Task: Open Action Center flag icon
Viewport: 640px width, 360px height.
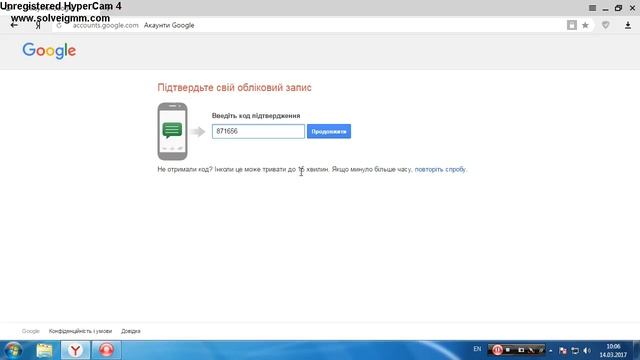Action: pyautogui.click(x=563, y=351)
